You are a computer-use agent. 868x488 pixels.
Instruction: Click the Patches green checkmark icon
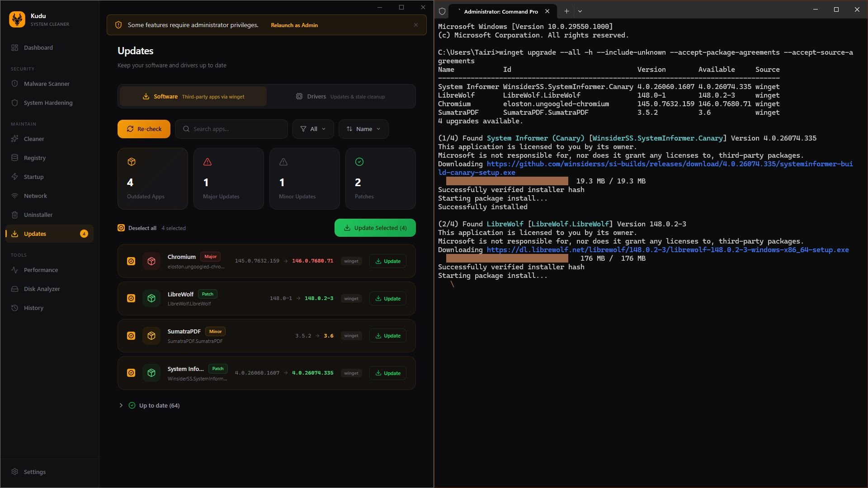[359, 162]
